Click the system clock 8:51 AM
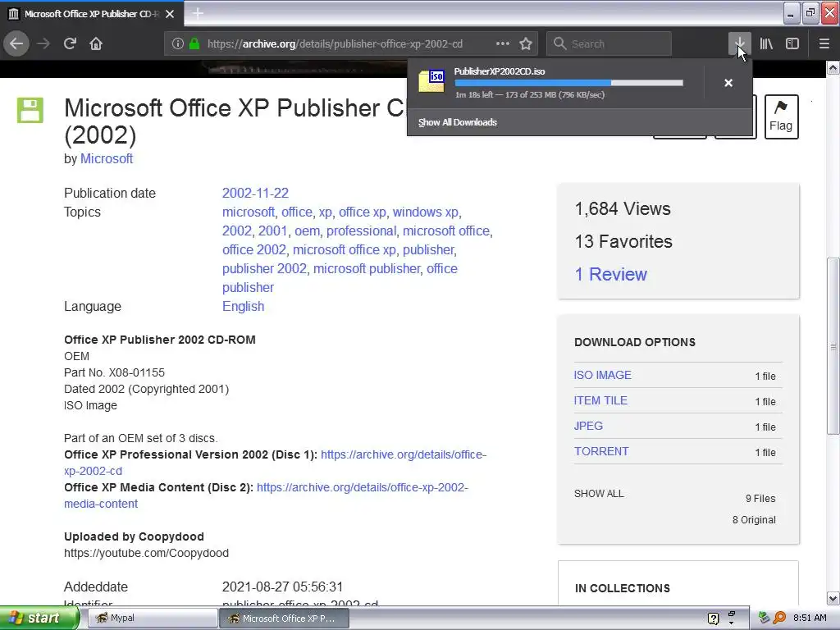Viewport: 840px width, 630px height. (x=810, y=619)
